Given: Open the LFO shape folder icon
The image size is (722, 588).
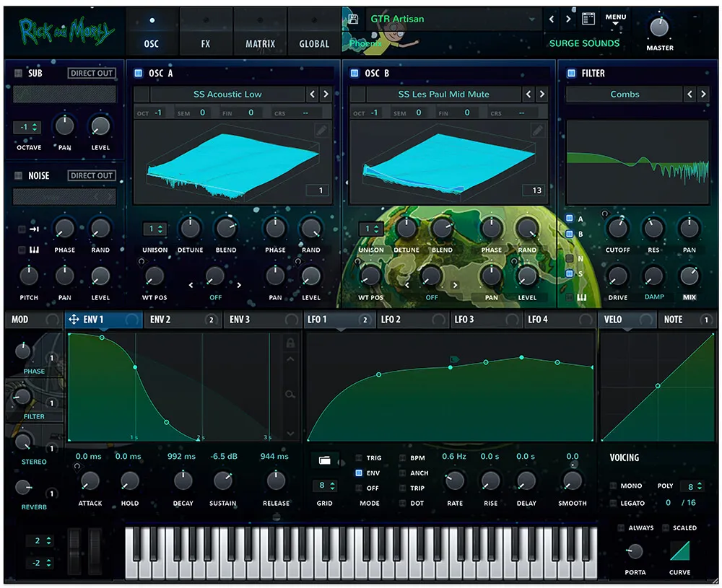Looking at the screenshot, I should tap(325, 460).
